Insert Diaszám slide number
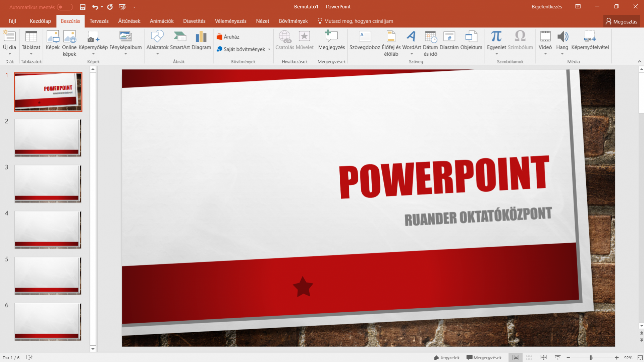Screen dimensions: 644x362 [449, 40]
